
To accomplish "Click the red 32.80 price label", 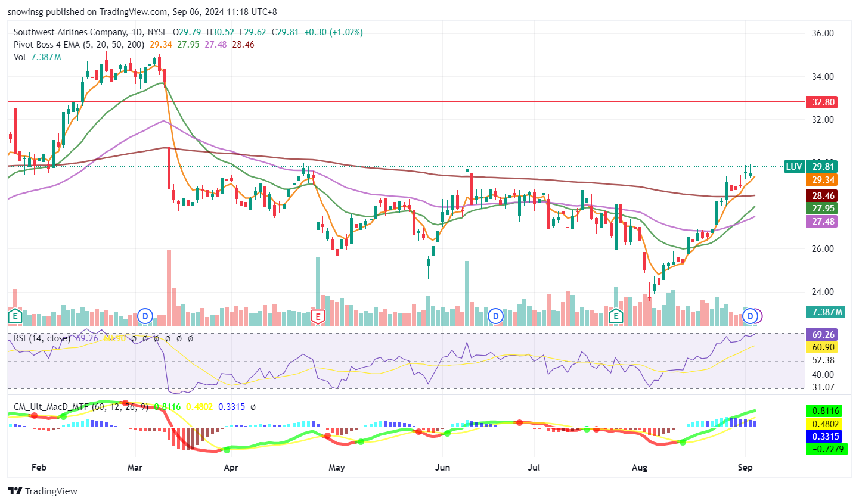I will 823,102.
